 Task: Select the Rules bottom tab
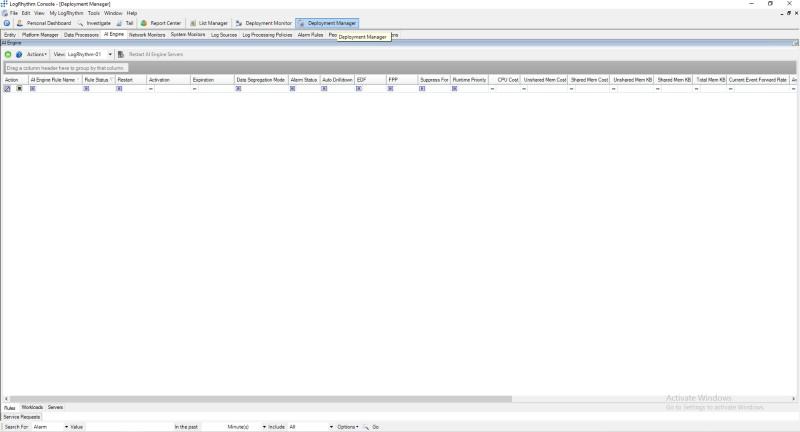click(x=10, y=408)
